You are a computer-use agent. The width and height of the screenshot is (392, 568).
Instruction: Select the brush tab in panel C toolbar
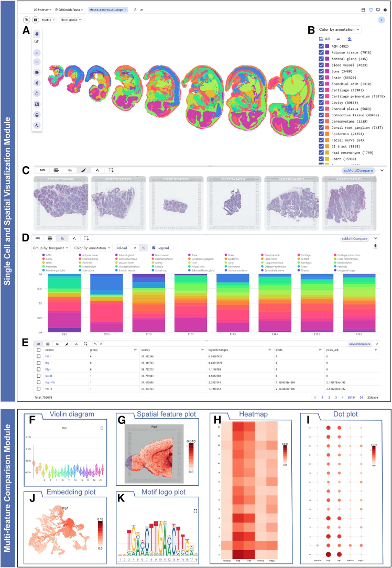[84, 170]
